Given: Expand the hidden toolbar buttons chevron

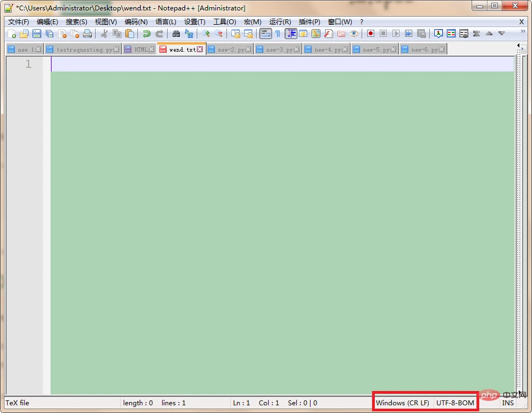Looking at the screenshot, I should 523,31.
